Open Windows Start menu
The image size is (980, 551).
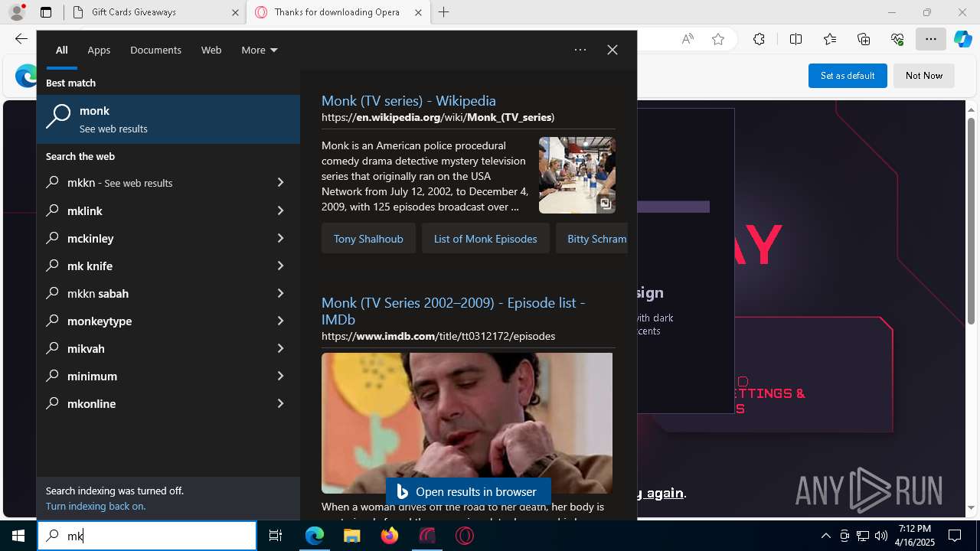18,536
